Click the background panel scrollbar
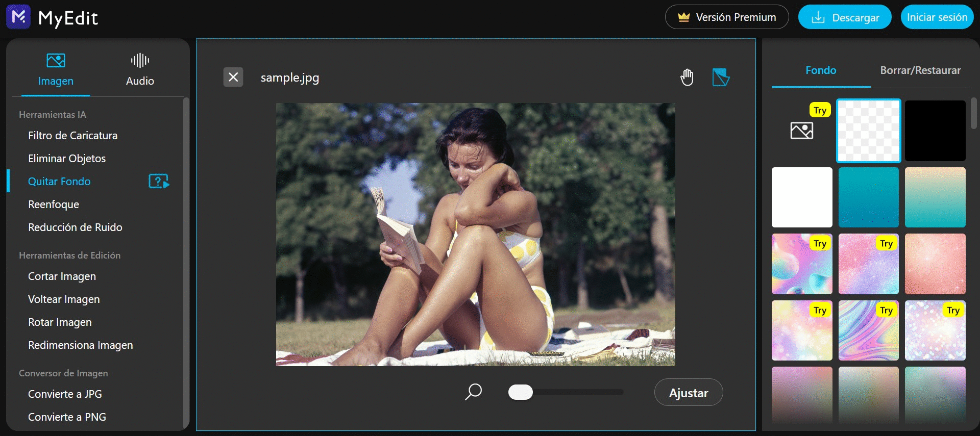 click(x=974, y=113)
